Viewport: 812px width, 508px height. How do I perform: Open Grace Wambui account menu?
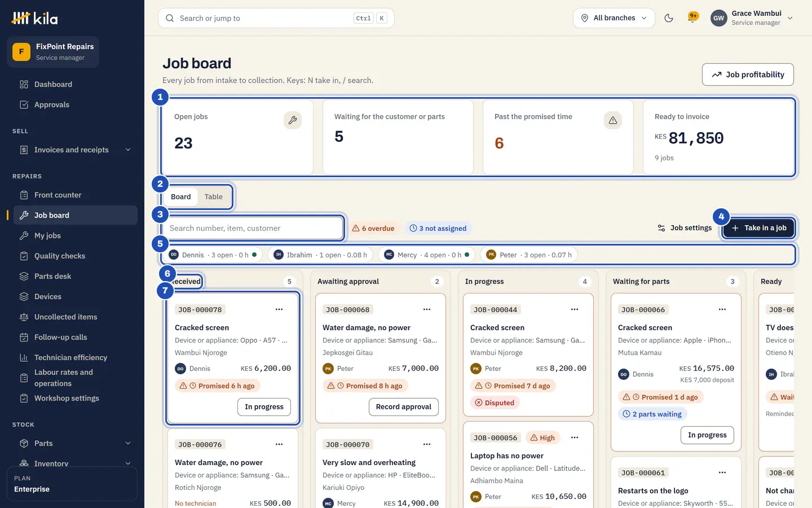point(752,18)
